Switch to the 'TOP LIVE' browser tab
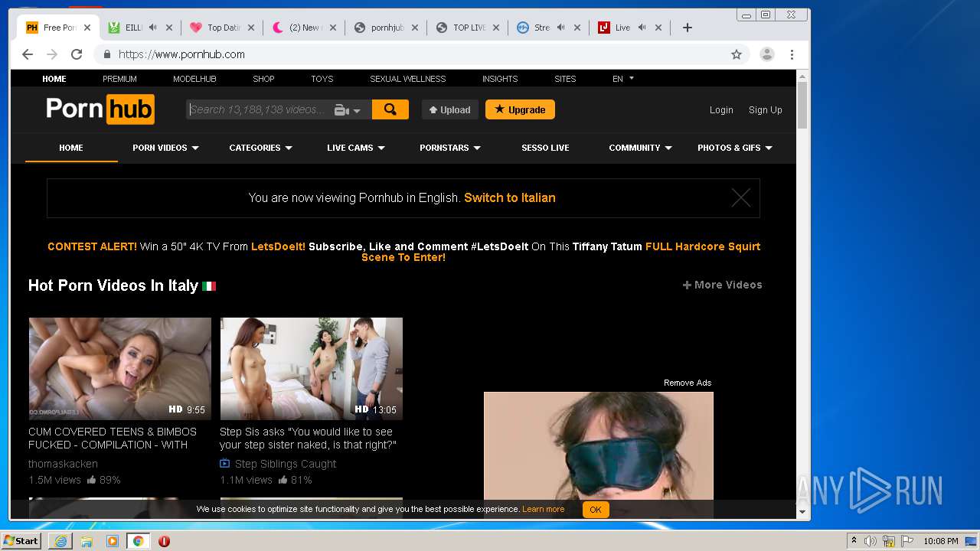Screen dimensions: 980x551 pyautogui.click(x=467, y=28)
